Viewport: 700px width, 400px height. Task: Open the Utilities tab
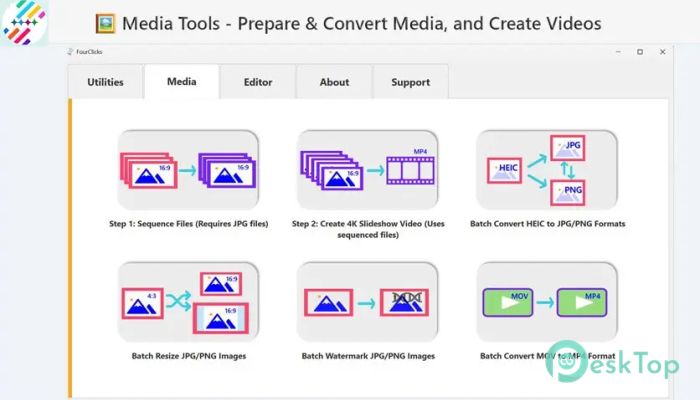click(x=105, y=82)
